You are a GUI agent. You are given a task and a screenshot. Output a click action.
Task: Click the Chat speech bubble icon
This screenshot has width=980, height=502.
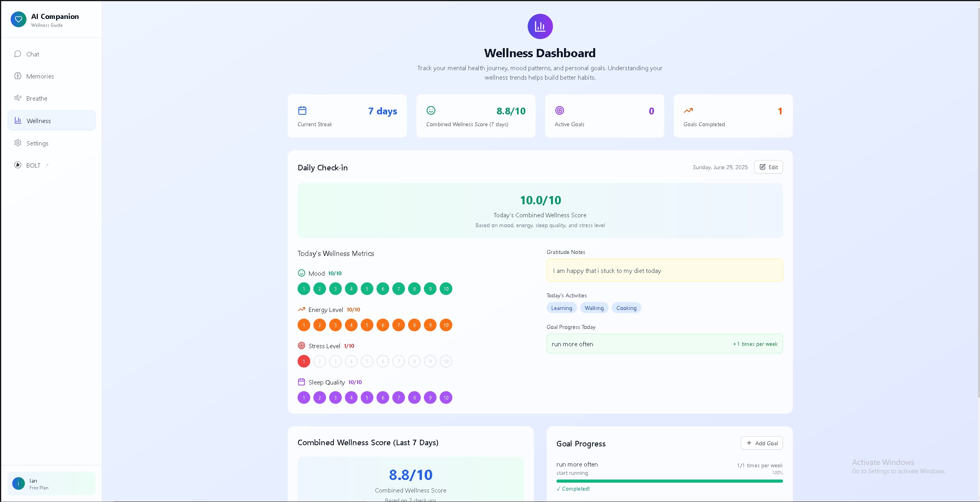pos(18,54)
